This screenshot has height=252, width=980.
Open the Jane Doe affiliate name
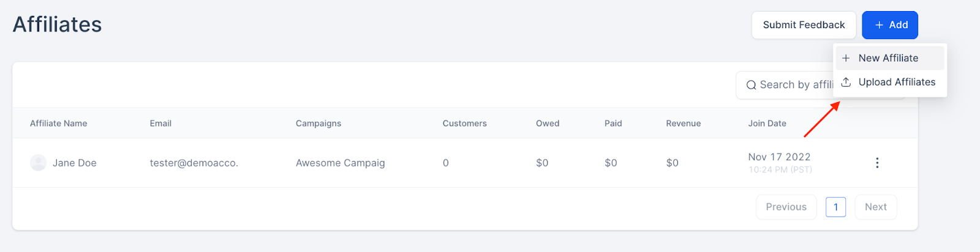click(75, 163)
